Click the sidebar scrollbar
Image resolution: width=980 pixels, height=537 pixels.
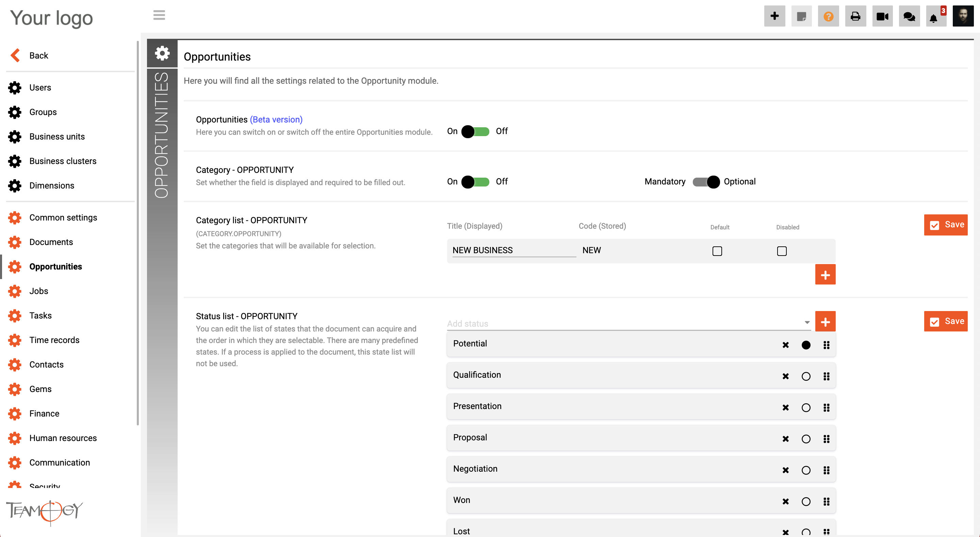tap(137, 233)
